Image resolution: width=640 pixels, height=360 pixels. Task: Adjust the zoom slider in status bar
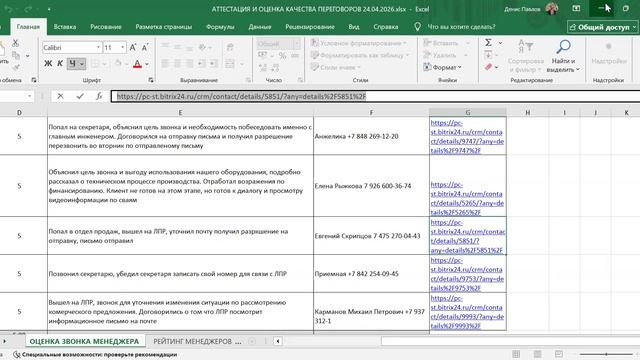(606, 354)
